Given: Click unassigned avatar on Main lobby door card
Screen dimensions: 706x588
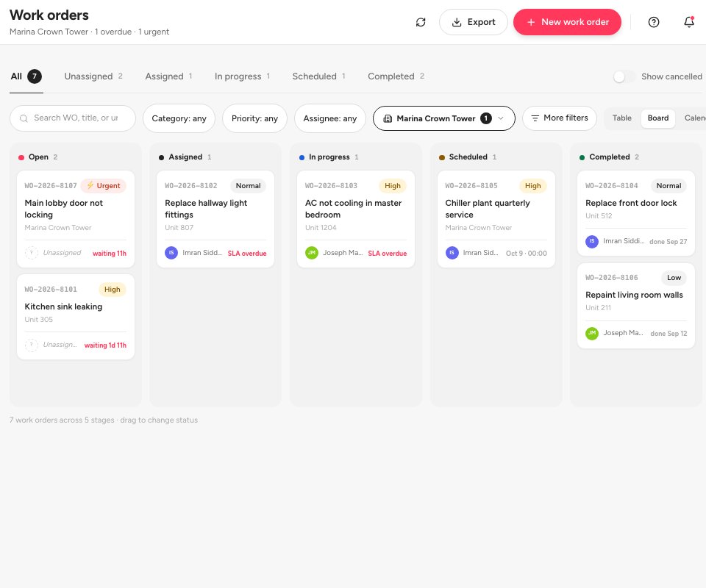Looking at the screenshot, I should [31, 253].
